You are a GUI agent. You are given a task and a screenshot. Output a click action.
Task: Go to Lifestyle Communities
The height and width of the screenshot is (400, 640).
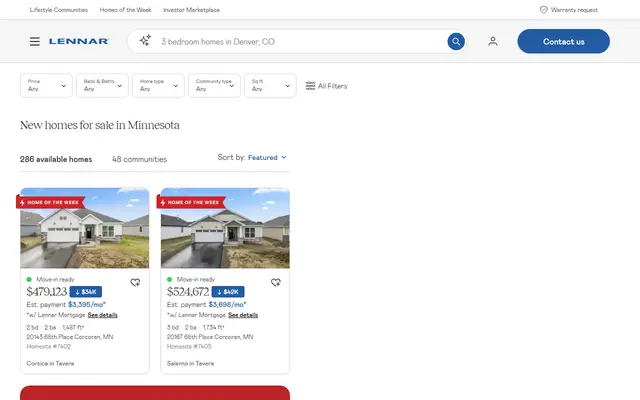(x=59, y=10)
